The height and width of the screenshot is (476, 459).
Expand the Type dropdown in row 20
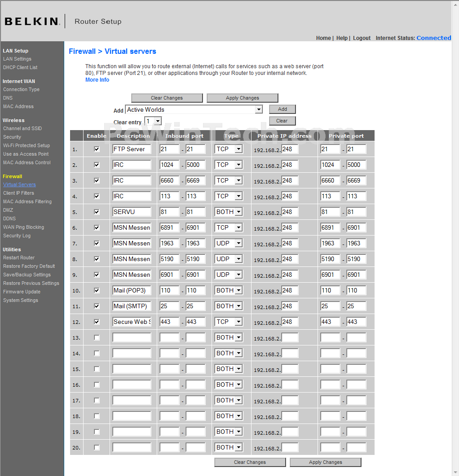point(229,447)
